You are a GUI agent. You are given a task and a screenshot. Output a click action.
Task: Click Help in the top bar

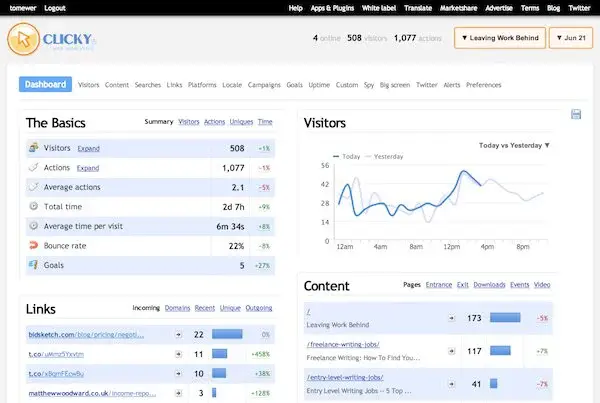pyautogui.click(x=295, y=8)
